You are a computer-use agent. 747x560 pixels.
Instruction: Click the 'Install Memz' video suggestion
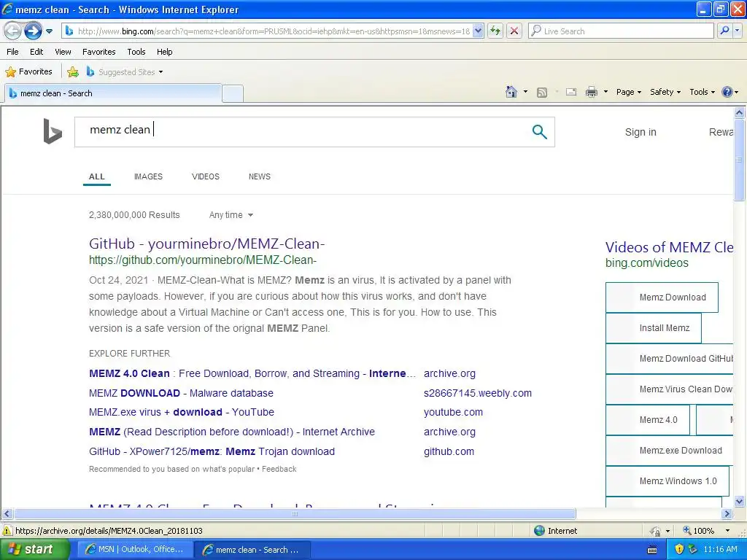point(654,328)
